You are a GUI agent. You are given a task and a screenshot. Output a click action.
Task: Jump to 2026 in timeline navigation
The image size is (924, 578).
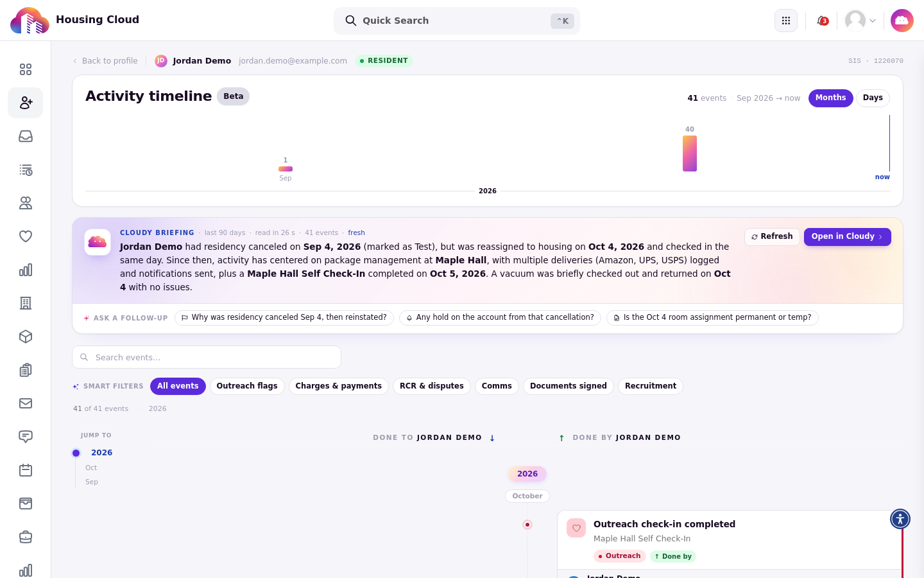coord(101,453)
